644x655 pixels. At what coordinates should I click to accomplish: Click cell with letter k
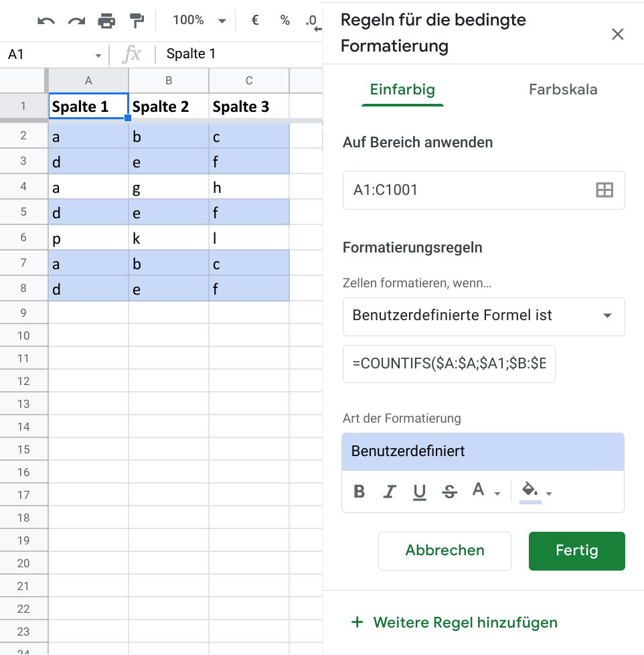pyautogui.click(x=169, y=238)
